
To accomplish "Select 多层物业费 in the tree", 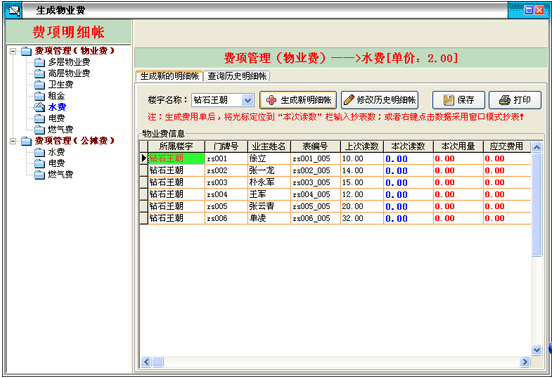I will tap(69, 62).
